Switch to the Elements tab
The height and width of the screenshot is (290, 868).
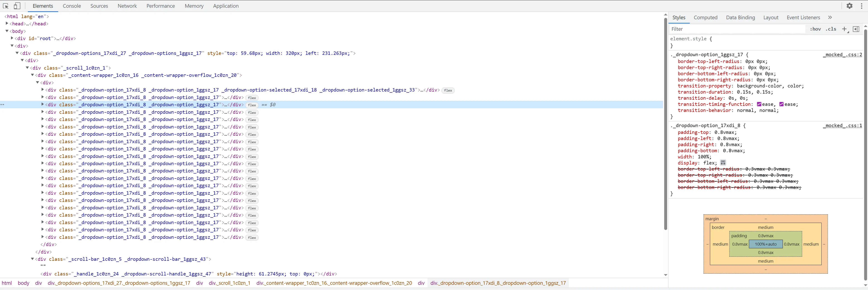(43, 6)
